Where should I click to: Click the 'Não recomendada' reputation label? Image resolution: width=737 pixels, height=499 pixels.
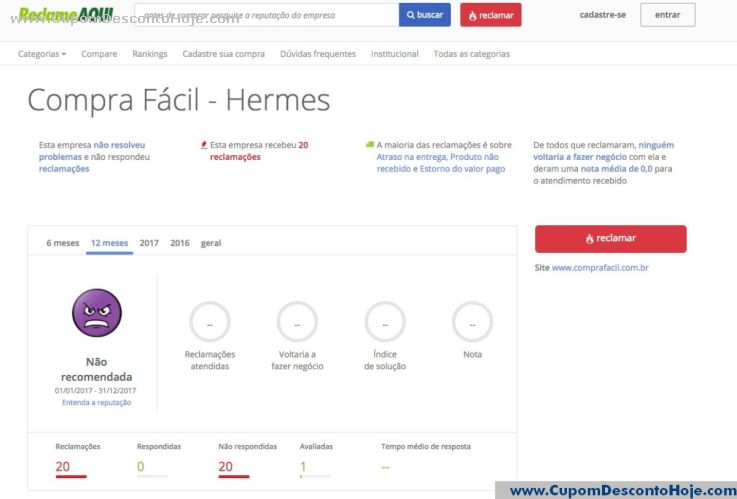click(x=96, y=369)
